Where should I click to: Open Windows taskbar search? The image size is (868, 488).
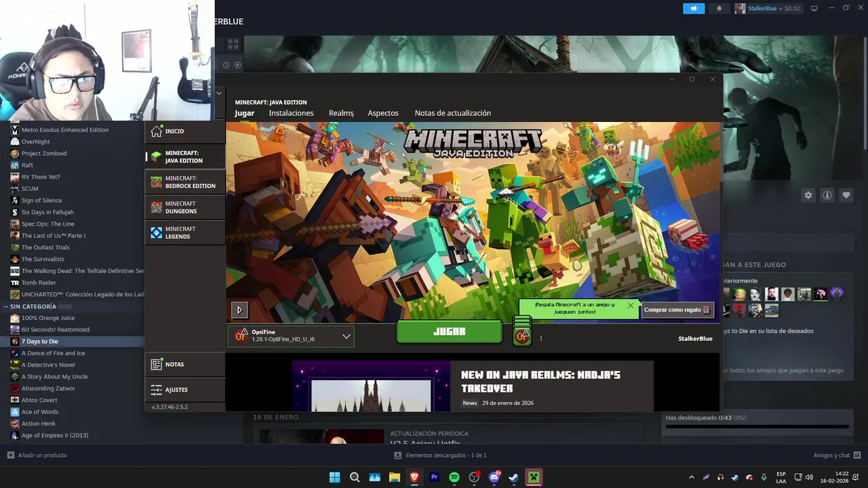355,477
